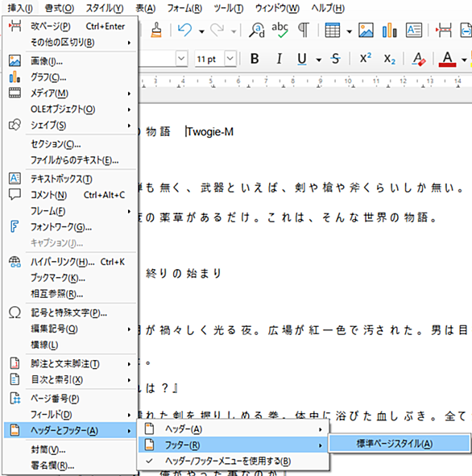Insert a text box from toolbar
Screen dimensions: 472x476
click(414, 30)
